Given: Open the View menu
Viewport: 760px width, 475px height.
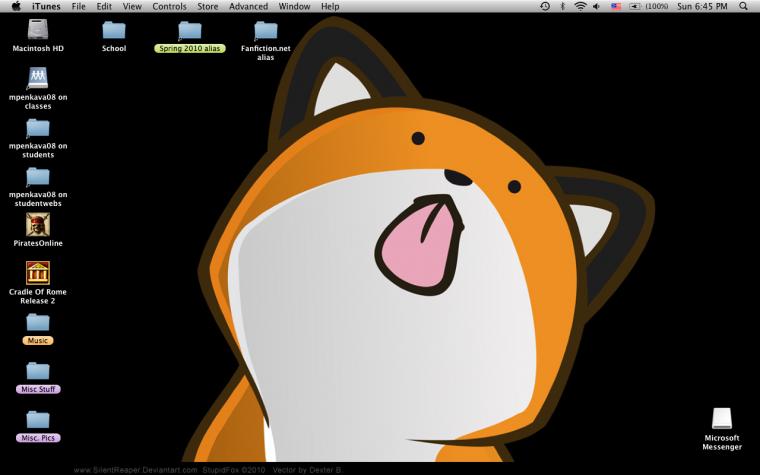Looking at the screenshot, I should point(132,6).
